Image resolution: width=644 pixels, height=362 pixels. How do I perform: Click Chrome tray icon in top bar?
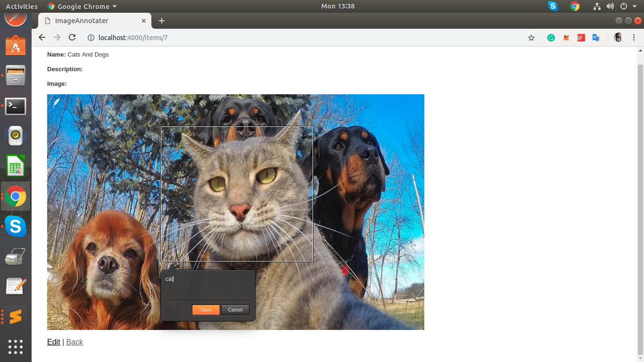(575, 6)
